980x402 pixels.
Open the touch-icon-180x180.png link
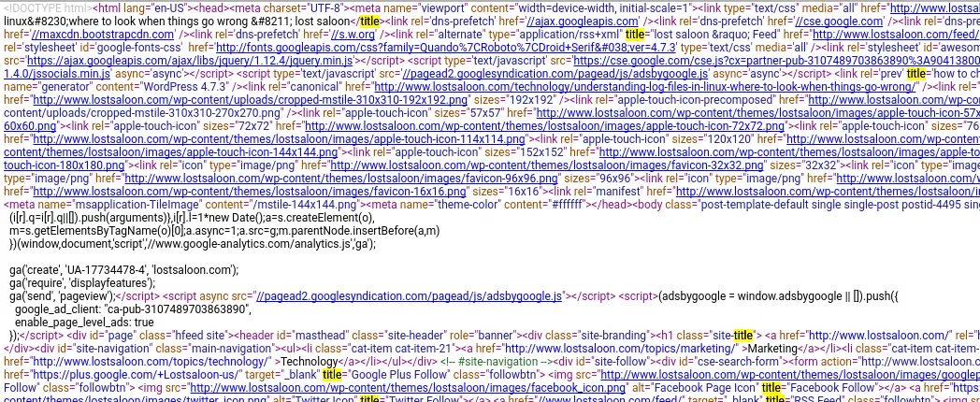pos(65,165)
